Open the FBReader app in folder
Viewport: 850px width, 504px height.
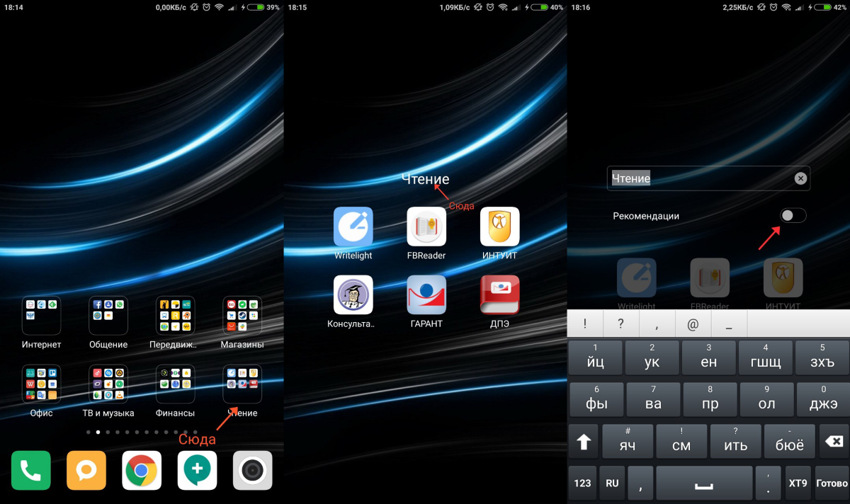click(426, 227)
